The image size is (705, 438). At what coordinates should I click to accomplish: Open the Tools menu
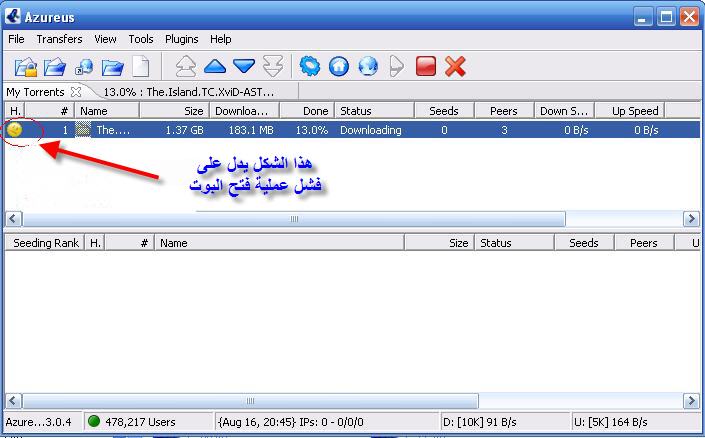pos(141,39)
